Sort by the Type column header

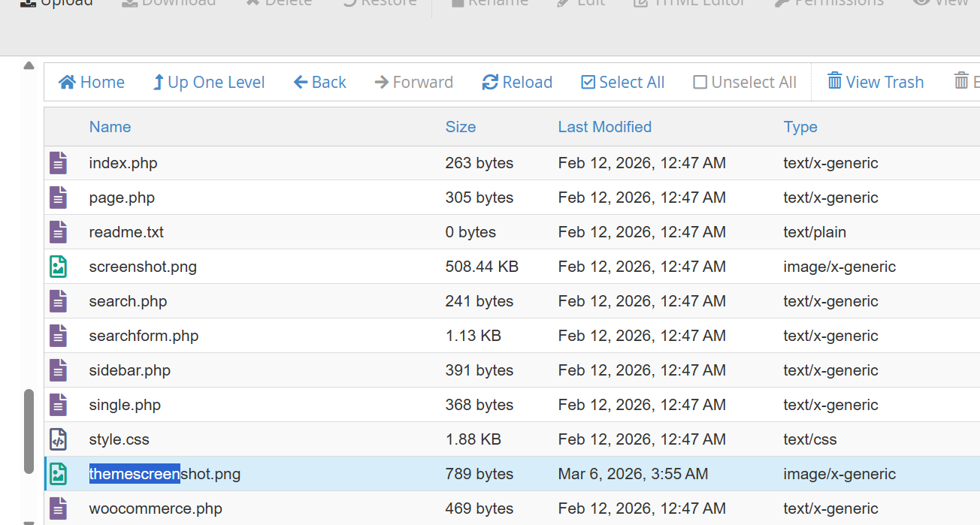(800, 127)
